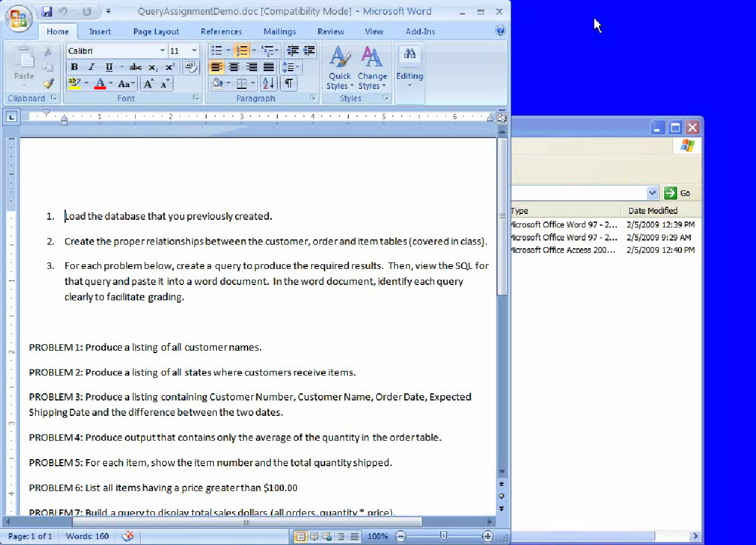Expand the font size dropdown
The width and height of the screenshot is (756, 545).
[194, 51]
